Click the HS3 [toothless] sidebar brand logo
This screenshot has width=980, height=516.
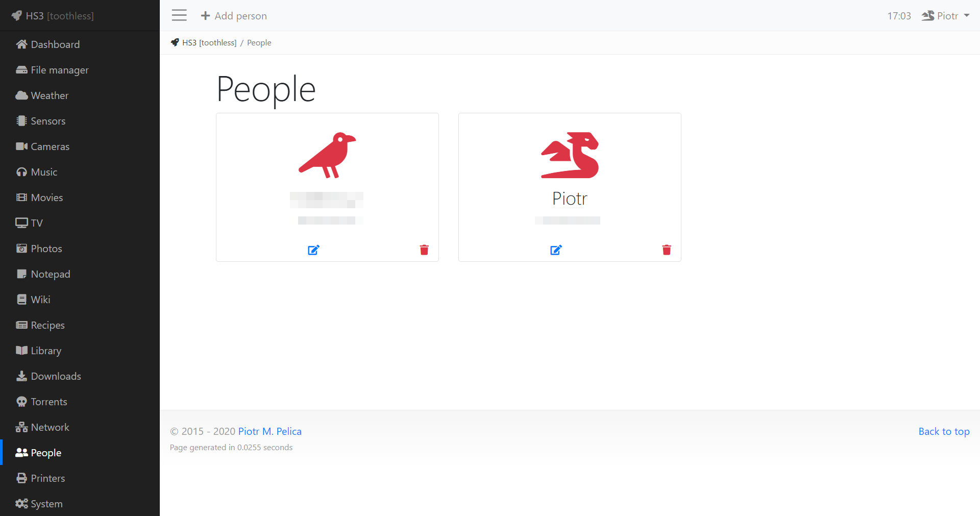coord(53,16)
